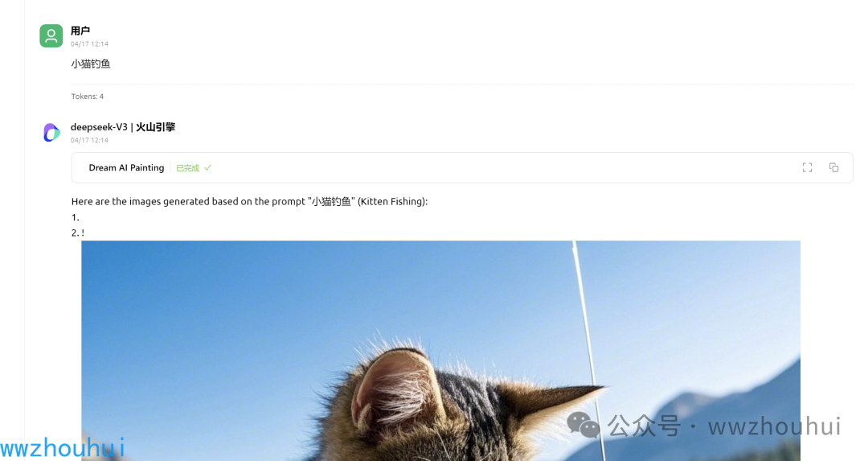Image resolution: width=868 pixels, height=461 pixels.
Task: Copy the Dream AI Painting result
Action: pyautogui.click(x=833, y=167)
